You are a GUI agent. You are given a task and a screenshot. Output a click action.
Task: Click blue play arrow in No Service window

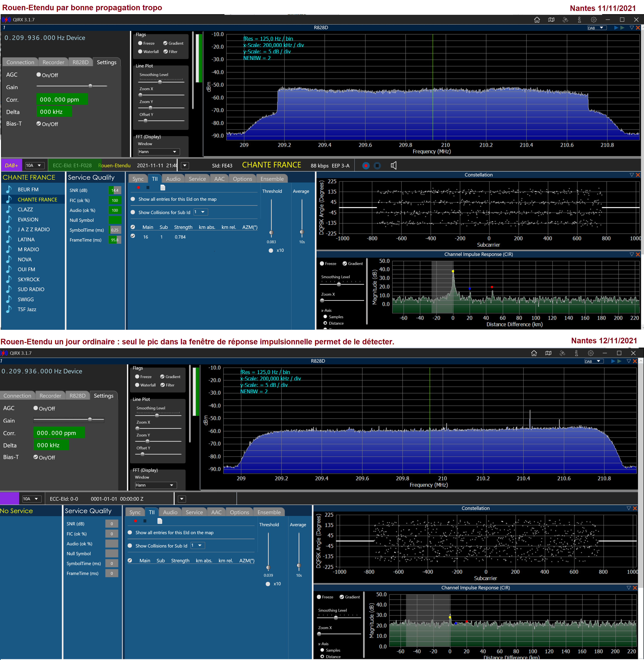pyautogui.click(x=613, y=361)
